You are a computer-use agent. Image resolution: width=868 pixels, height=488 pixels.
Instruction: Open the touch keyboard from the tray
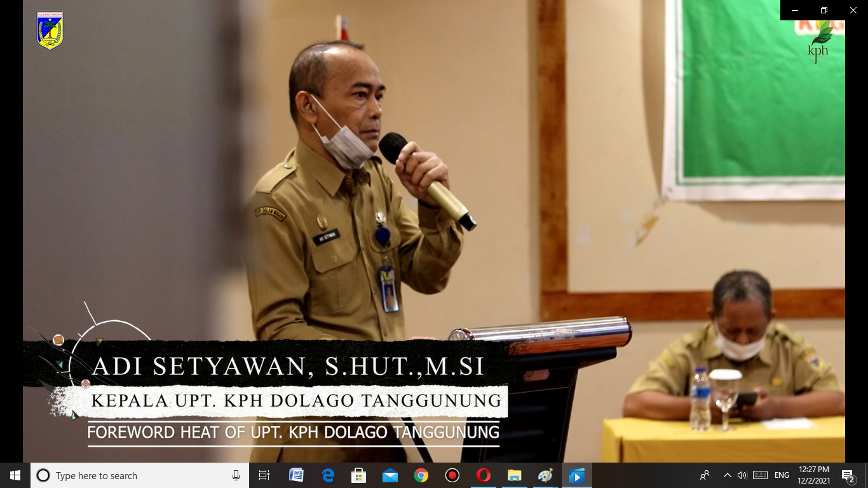tap(760, 475)
